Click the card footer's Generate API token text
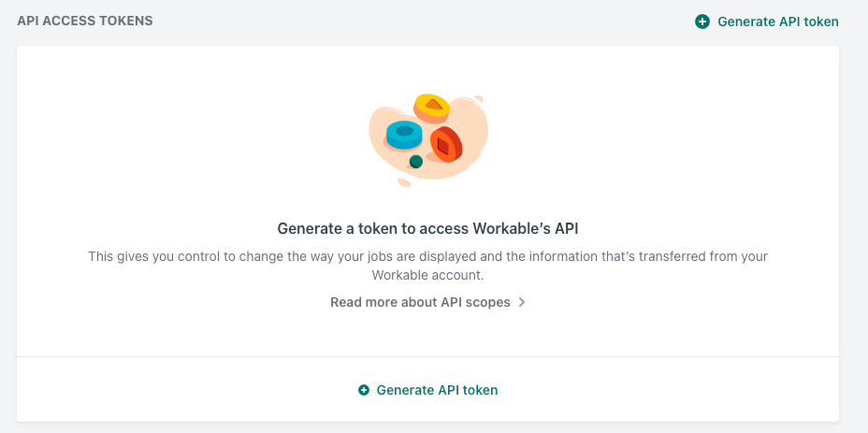This screenshot has height=433, width=868. click(x=437, y=390)
